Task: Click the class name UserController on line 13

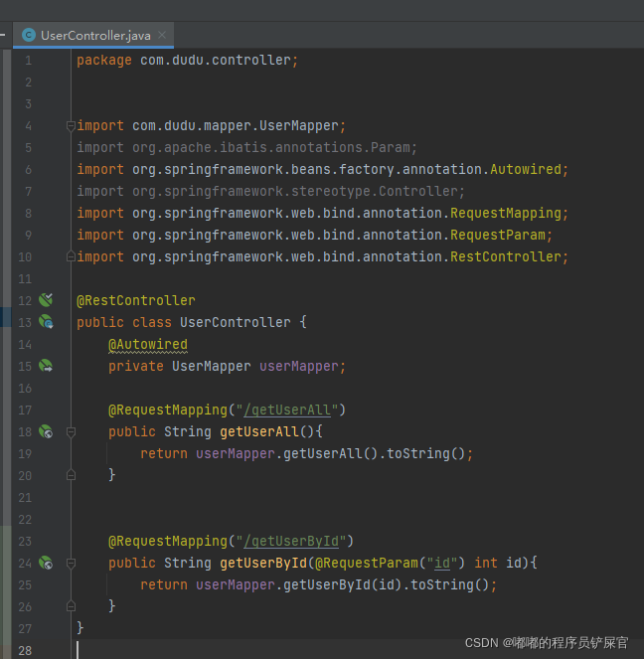Action: pos(235,322)
